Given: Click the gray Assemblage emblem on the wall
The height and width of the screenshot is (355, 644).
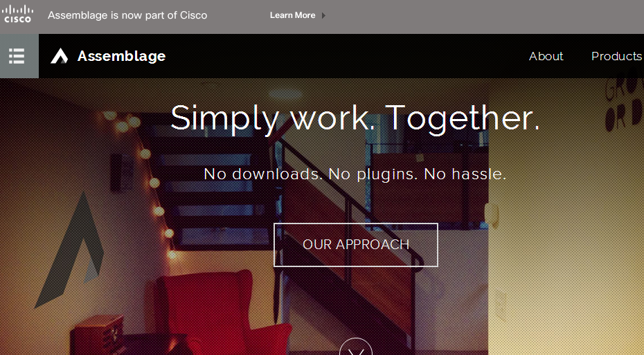Looking at the screenshot, I should 69,249.
